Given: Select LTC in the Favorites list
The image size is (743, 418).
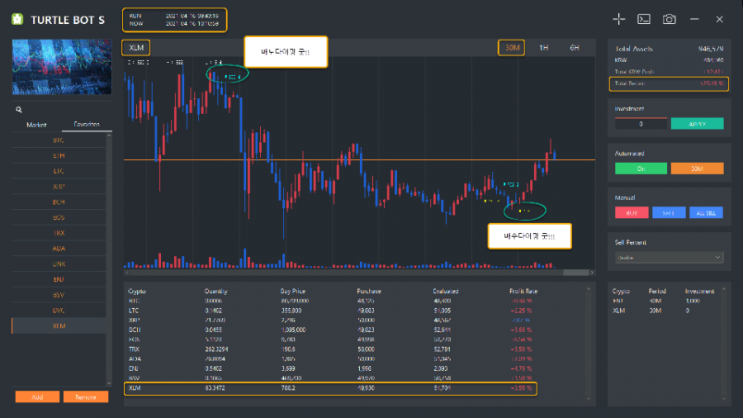Looking at the screenshot, I should (x=59, y=171).
